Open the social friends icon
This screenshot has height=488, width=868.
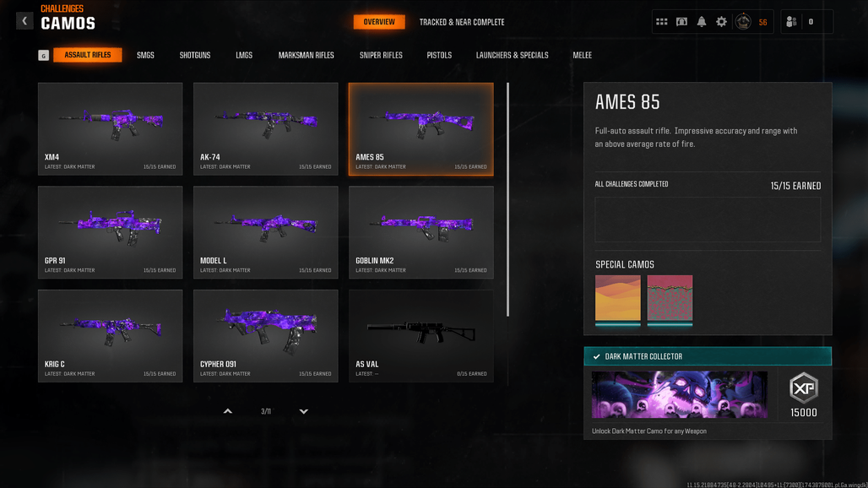pyautogui.click(x=791, y=22)
